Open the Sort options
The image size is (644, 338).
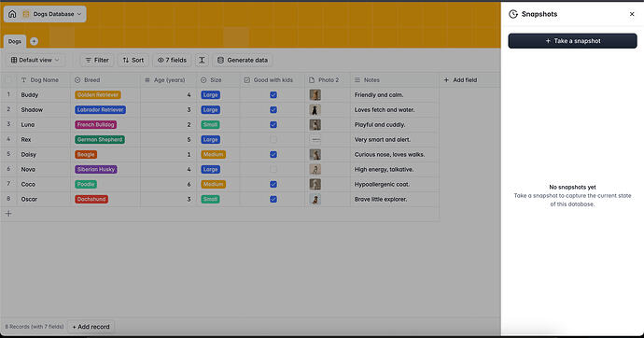point(133,60)
